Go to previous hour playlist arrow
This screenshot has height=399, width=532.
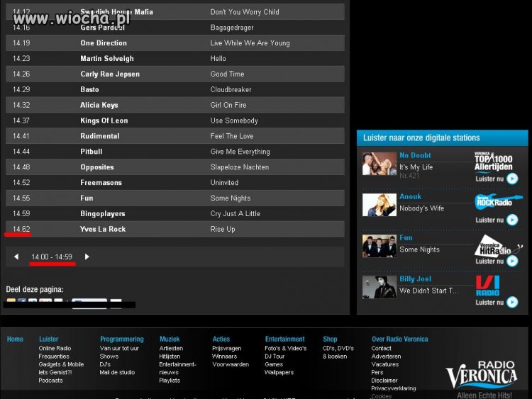(16, 257)
